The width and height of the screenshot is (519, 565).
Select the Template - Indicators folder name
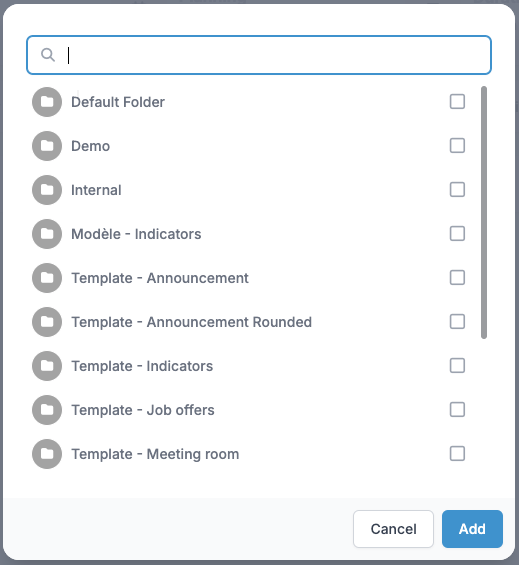click(142, 366)
